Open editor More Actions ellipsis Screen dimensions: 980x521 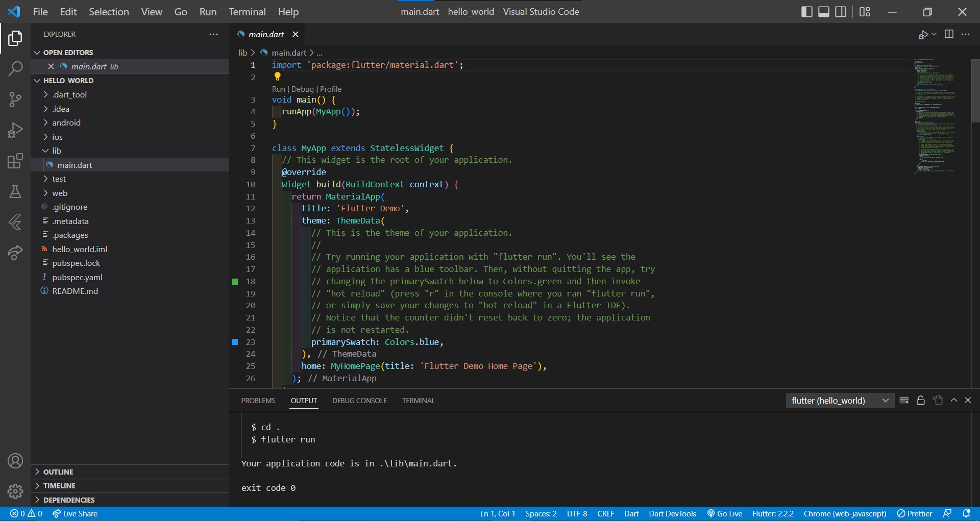point(965,34)
